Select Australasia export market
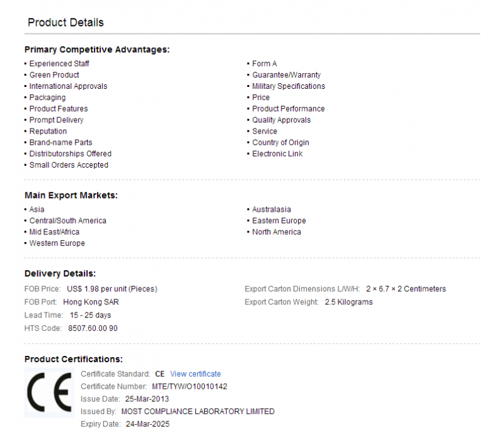The width and height of the screenshot is (504, 436). pyautogui.click(x=272, y=209)
